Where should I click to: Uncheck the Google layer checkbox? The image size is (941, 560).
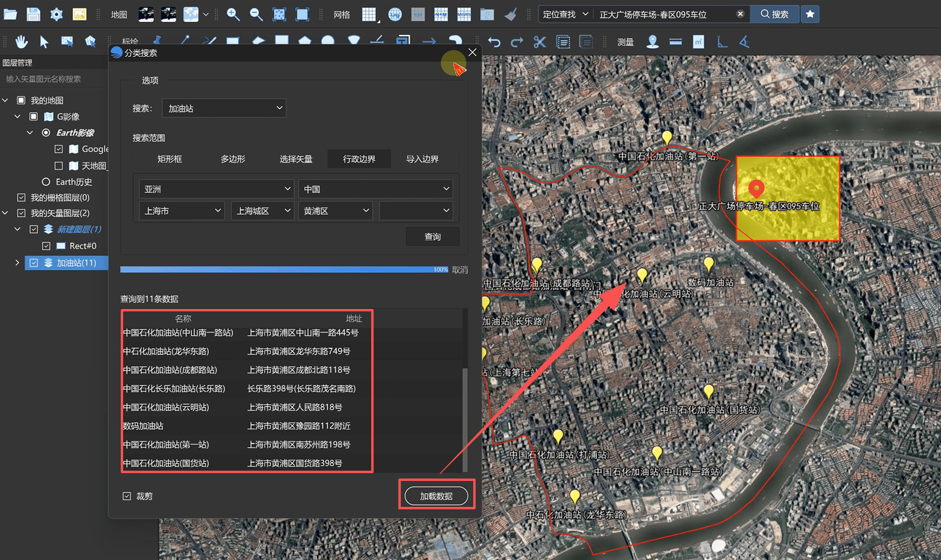pos(59,149)
